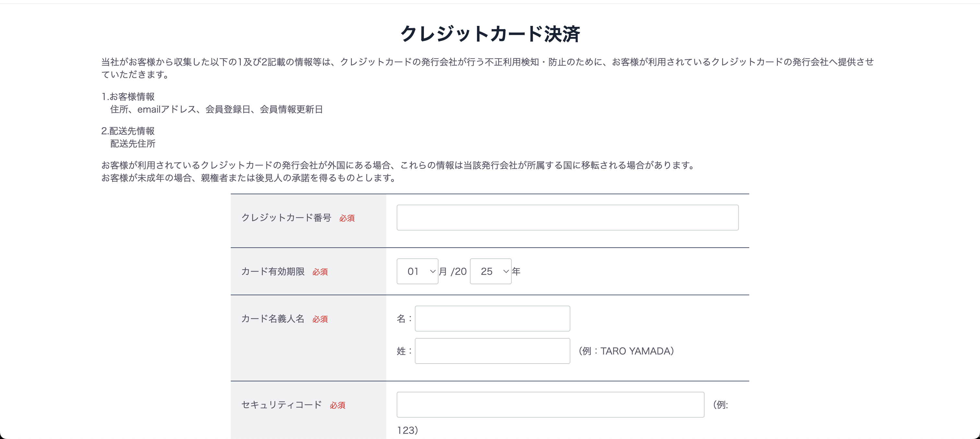Screen dimensions: 980x439
Task: Click the 年 suffix after the year dropdown
Action: pyautogui.click(x=516, y=271)
